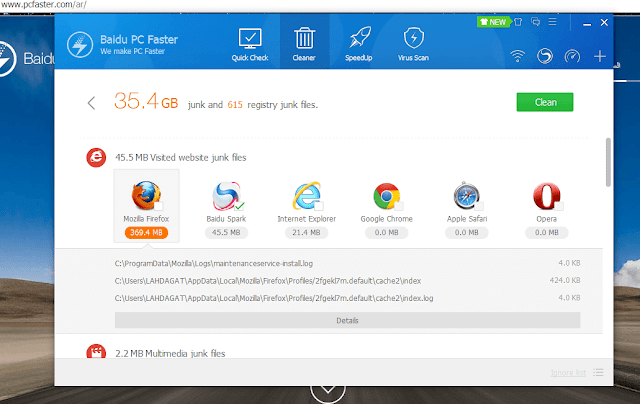The width and height of the screenshot is (640, 404).
Task: Close the Baidu PC Faster window
Action: [604, 22]
